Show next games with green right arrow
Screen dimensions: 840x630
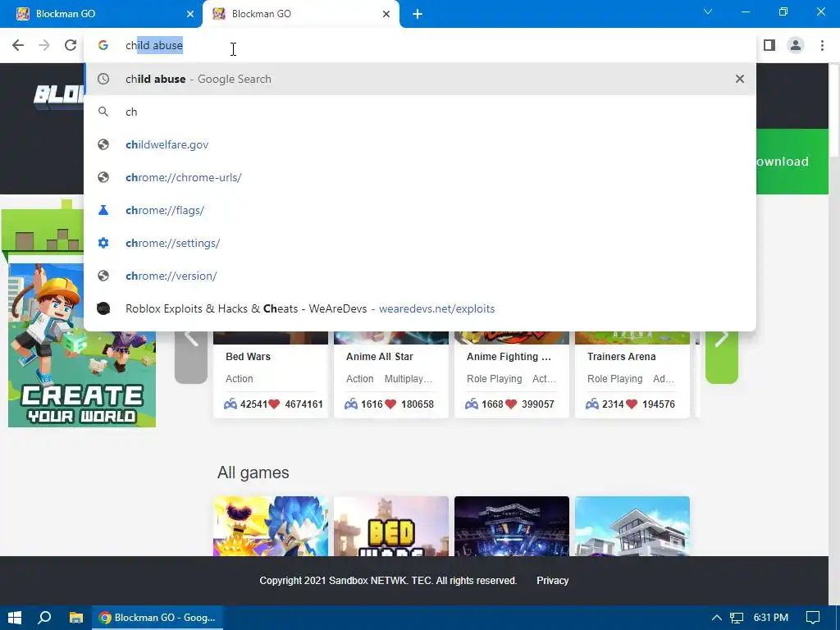(x=722, y=356)
